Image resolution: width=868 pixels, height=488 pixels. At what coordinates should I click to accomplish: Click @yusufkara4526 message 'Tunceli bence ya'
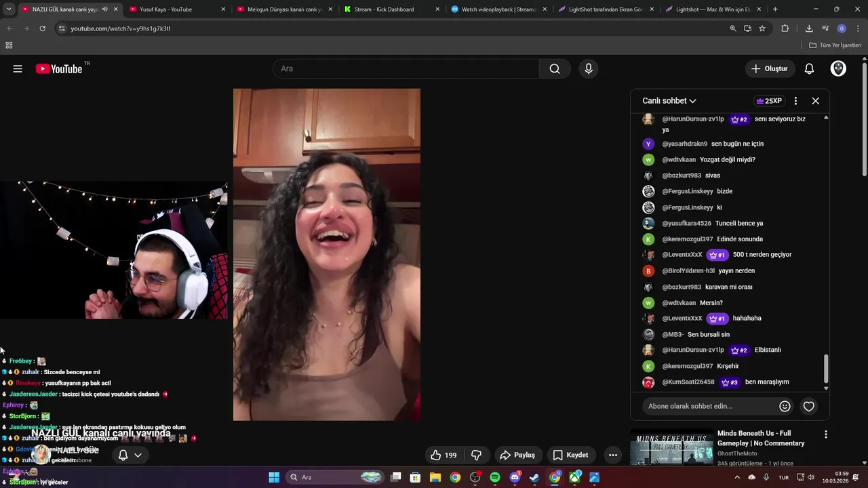pos(739,224)
